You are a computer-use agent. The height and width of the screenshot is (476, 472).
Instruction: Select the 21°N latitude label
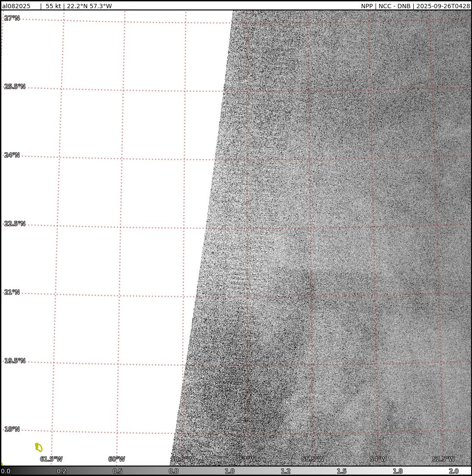12,292
